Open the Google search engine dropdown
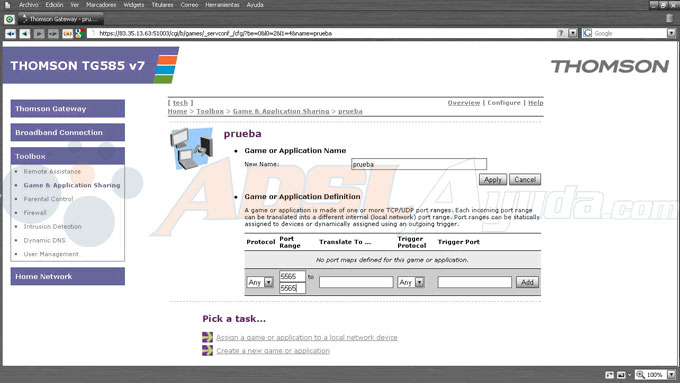680x383 pixels. (x=671, y=33)
